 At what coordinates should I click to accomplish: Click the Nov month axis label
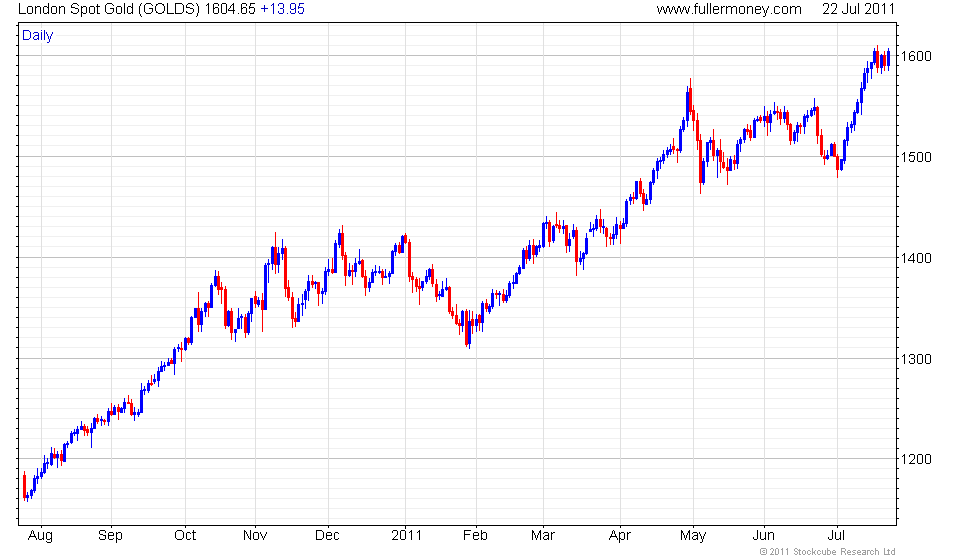[x=255, y=536]
